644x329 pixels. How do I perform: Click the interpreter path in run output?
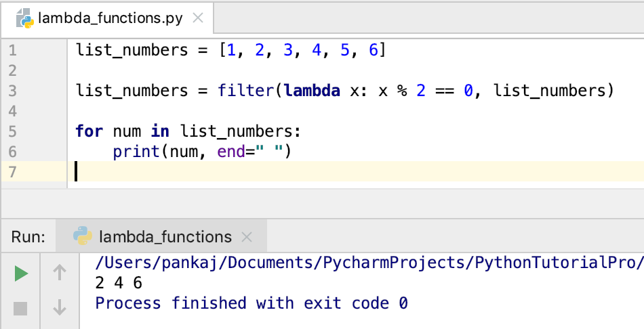coord(369,263)
